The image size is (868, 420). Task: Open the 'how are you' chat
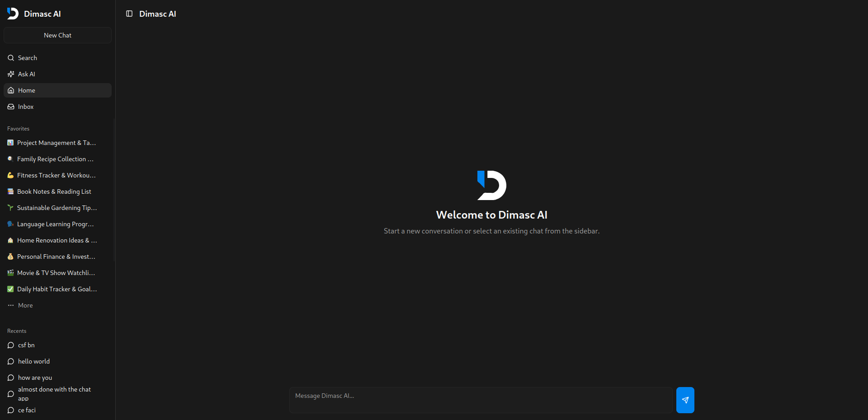(x=35, y=378)
